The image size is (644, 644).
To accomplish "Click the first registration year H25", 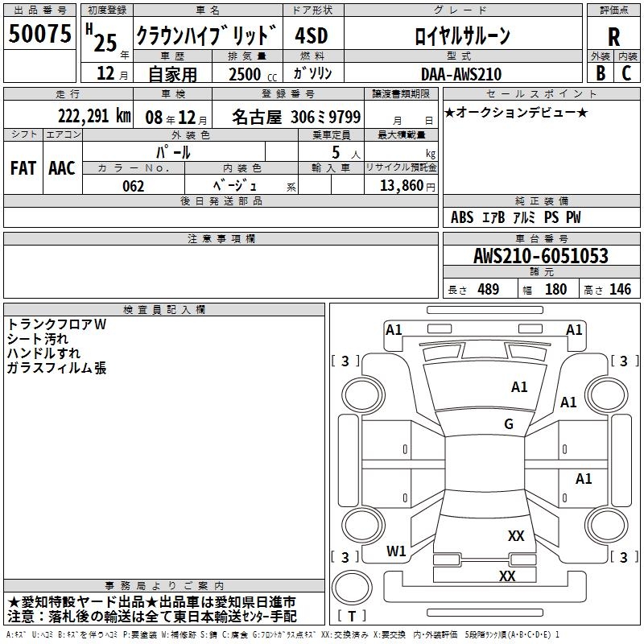I will [x=106, y=39].
